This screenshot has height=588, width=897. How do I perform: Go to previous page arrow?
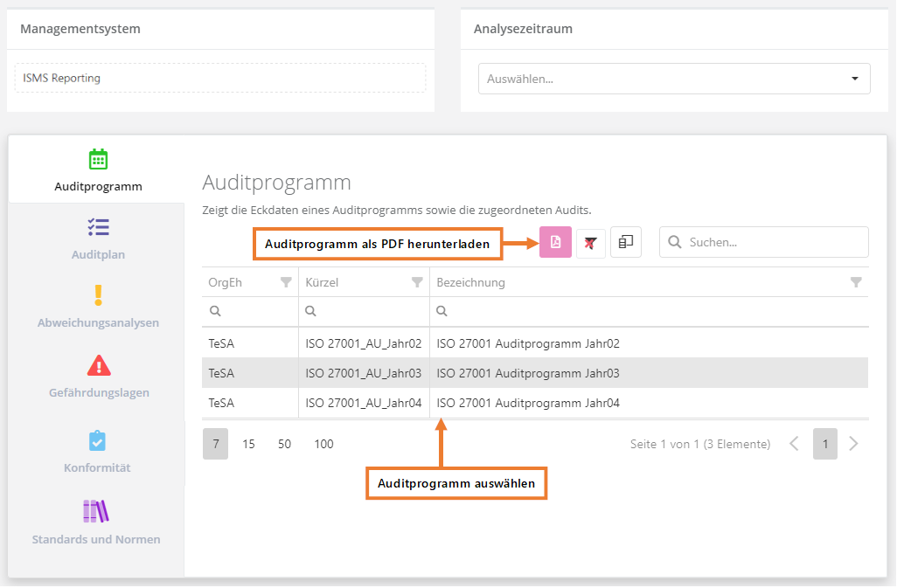(794, 444)
